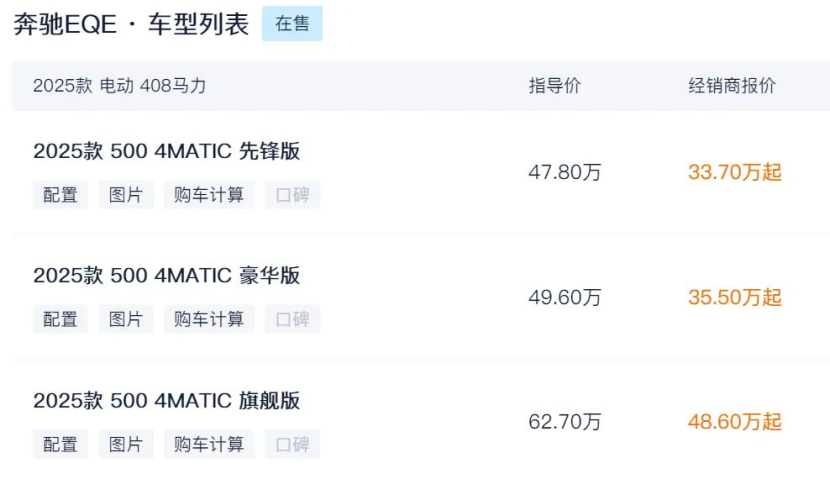Open the 2025款 500 4MATIC 旗舰版 title
This screenshot has width=830, height=479.
pyautogui.click(x=167, y=401)
